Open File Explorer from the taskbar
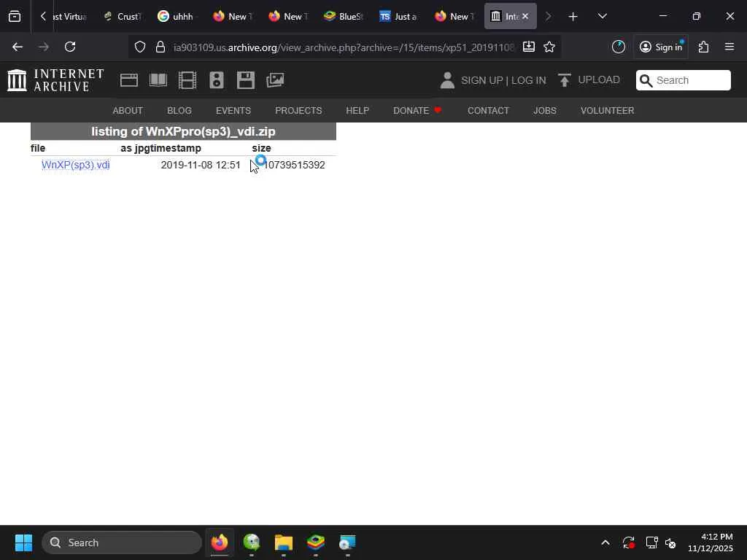 (x=284, y=542)
